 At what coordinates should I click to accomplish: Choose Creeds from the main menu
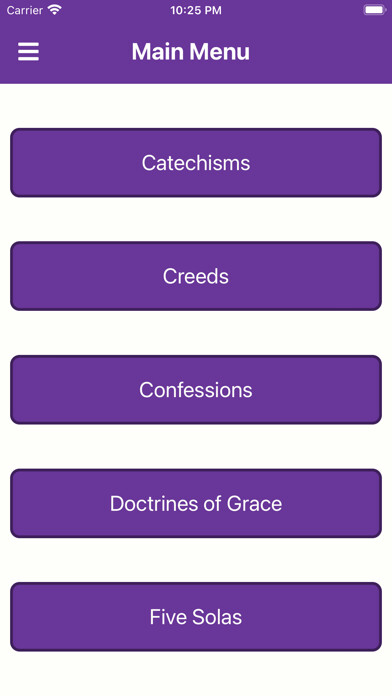196,276
